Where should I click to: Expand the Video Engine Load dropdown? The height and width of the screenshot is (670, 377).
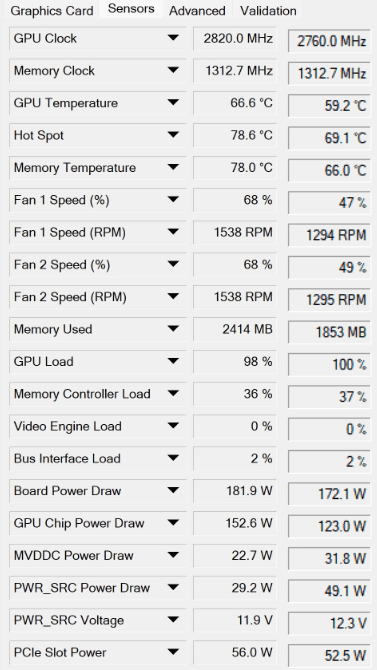click(173, 426)
